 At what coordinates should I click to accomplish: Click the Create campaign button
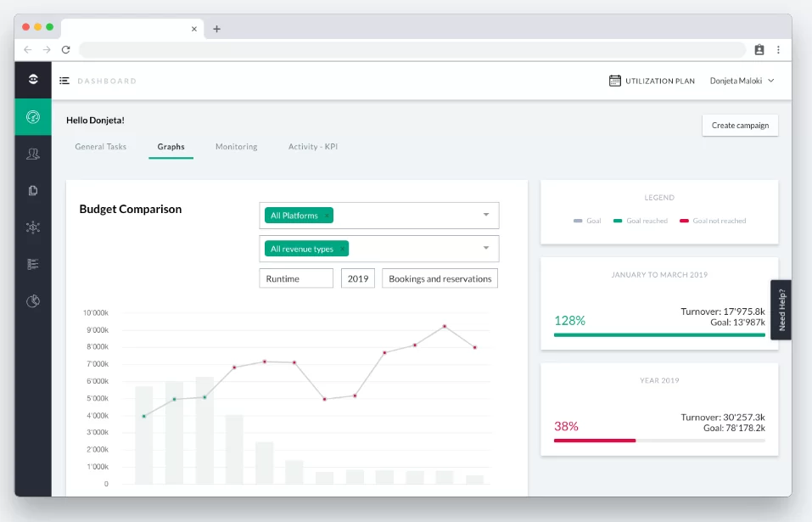(740, 126)
